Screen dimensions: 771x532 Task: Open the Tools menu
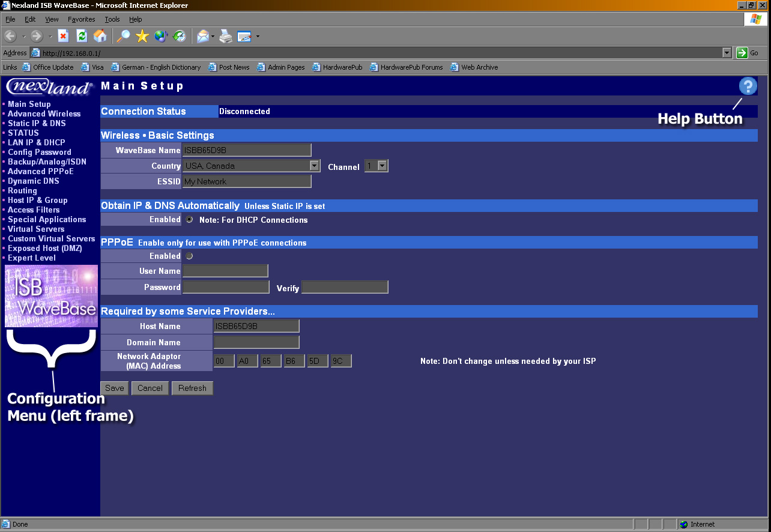point(112,19)
